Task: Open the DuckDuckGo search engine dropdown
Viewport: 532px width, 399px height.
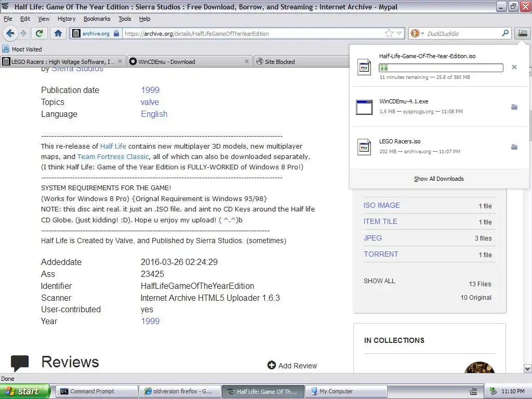Action: click(422, 33)
